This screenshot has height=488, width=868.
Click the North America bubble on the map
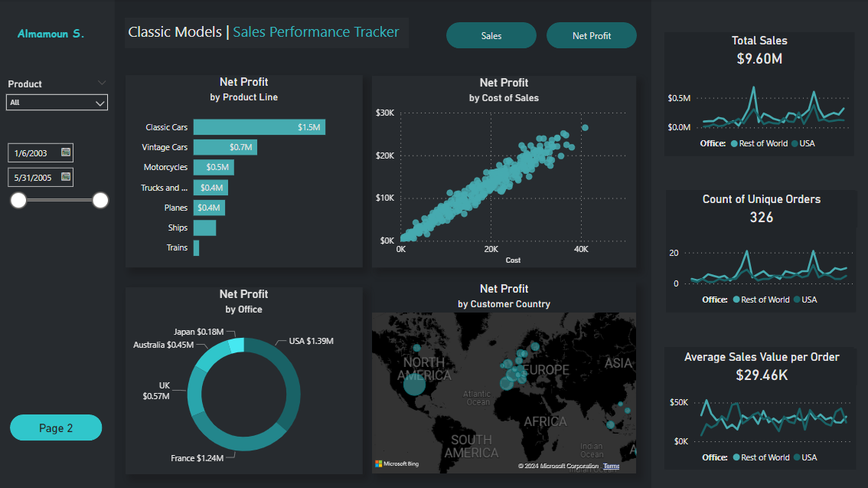coord(414,385)
